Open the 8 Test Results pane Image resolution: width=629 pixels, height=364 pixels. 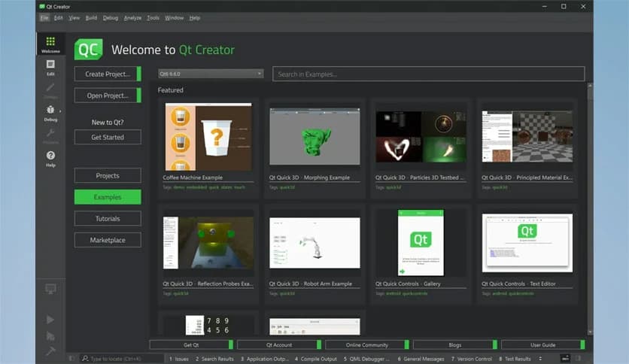coord(515,359)
